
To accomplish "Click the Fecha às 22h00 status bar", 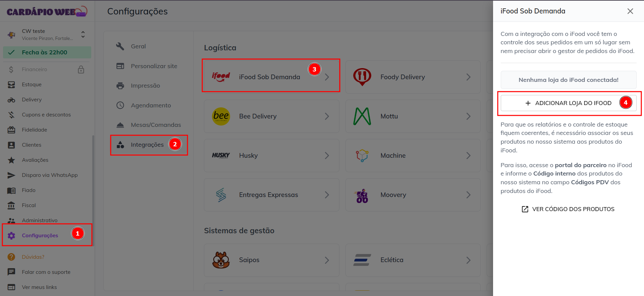I will [x=47, y=52].
